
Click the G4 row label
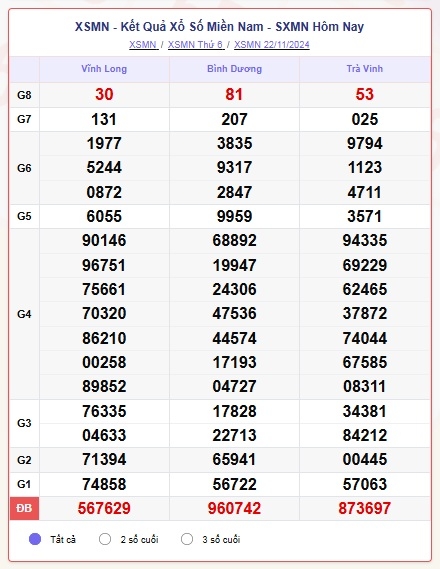point(24,314)
